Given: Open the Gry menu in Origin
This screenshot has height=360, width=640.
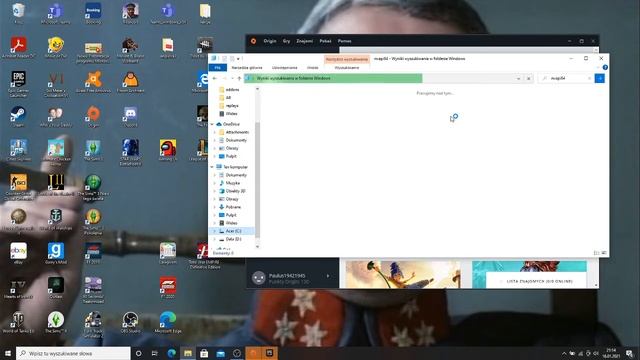Looking at the screenshot, I should (x=287, y=41).
